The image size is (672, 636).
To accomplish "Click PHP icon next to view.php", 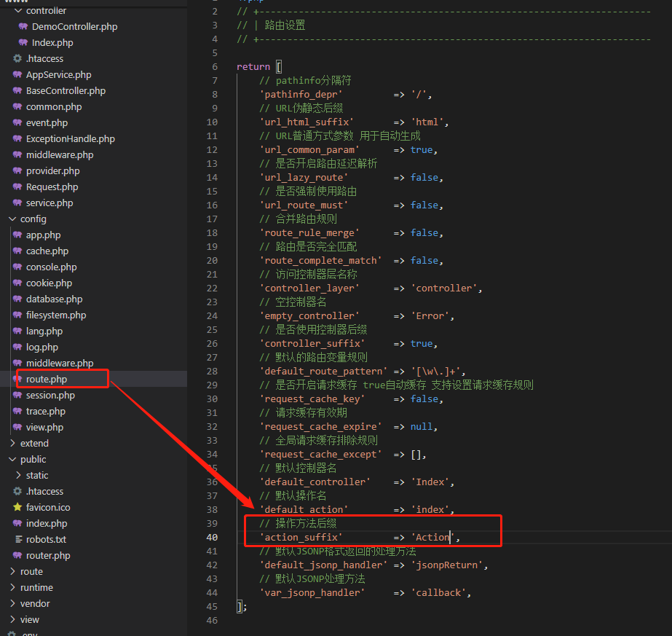I will pyautogui.click(x=17, y=427).
